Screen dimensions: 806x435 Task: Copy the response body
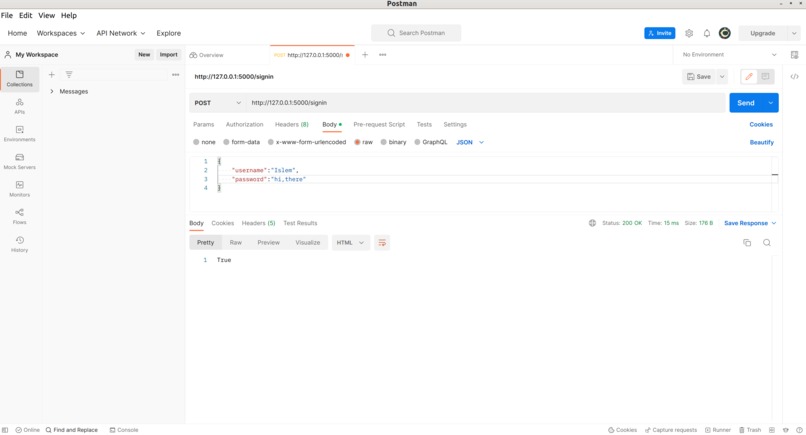(x=747, y=243)
